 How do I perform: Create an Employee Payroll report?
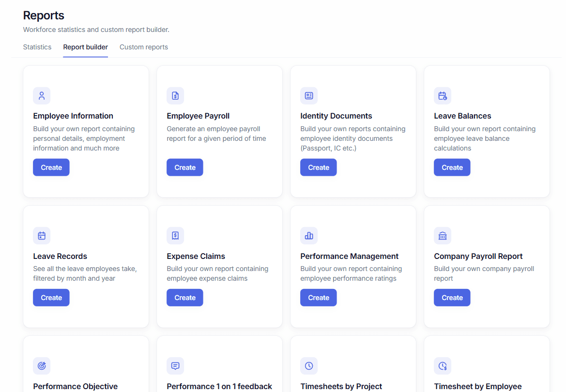coord(185,167)
